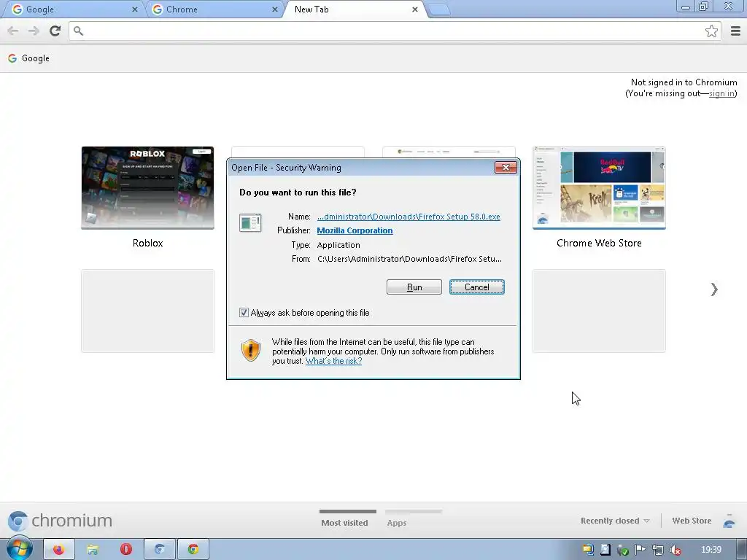Close the security warning with the red X
Image resolution: width=747 pixels, height=560 pixels.
point(506,167)
